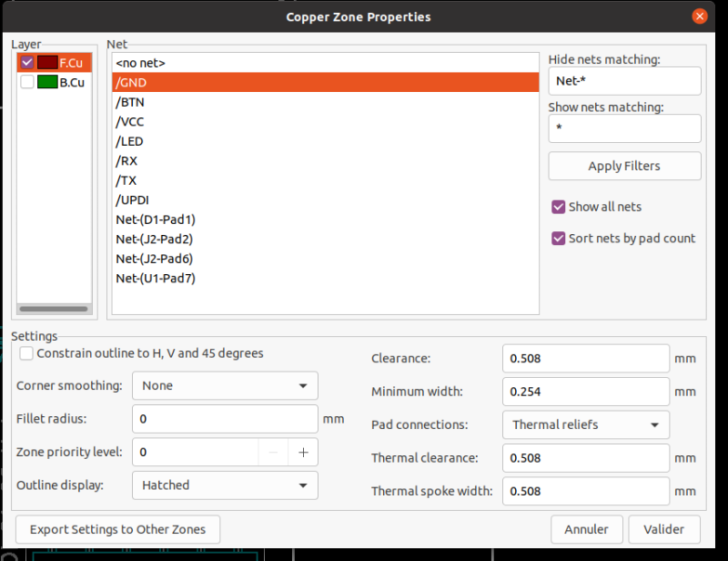The height and width of the screenshot is (561, 728).
Task: Click the B.Cu green color swatch
Action: coord(47,82)
